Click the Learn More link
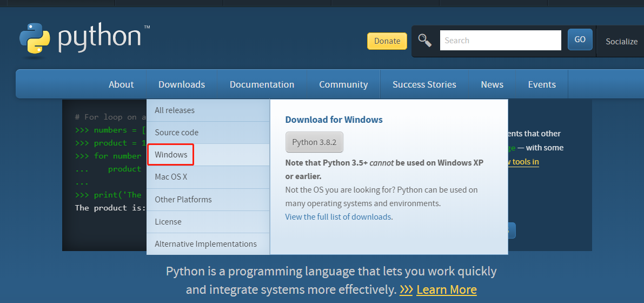 (447, 290)
